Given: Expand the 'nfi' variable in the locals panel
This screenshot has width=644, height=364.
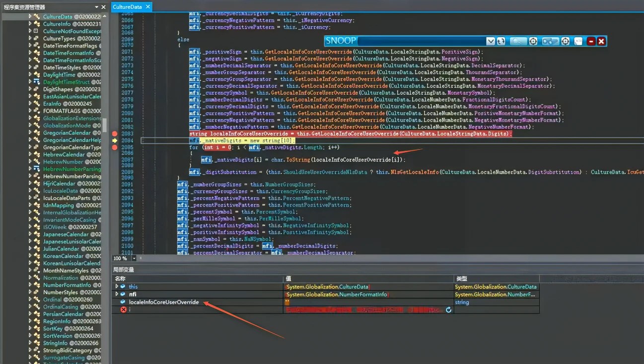Looking at the screenshot, I should click(117, 294).
